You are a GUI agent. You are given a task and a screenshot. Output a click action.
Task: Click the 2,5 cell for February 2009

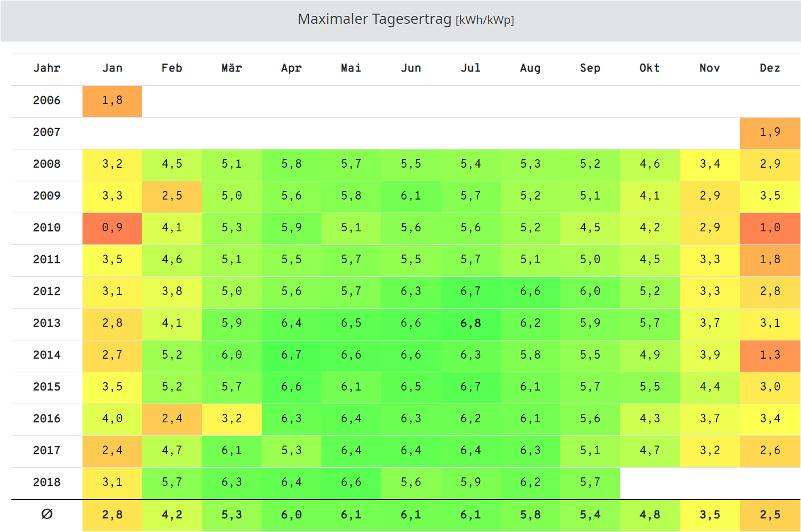click(x=172, y=196)
